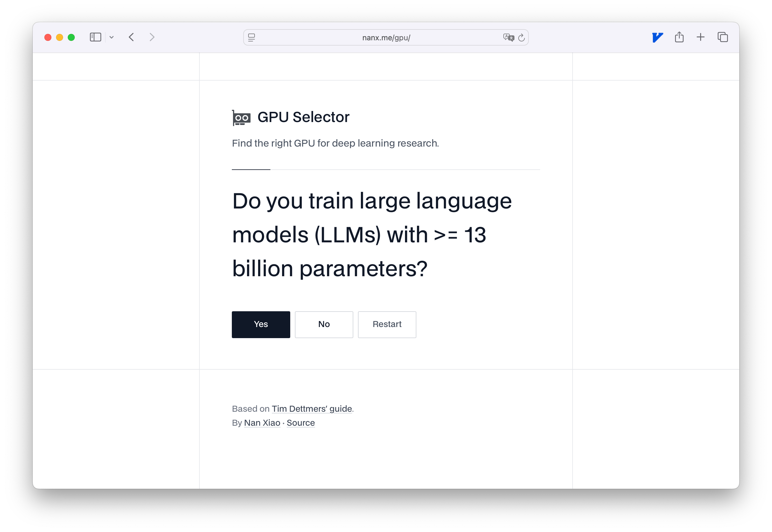Click the progress bar under the tagline
Image resolution: width=772 pixels, height=532 pixels.
tap(386, 170)
